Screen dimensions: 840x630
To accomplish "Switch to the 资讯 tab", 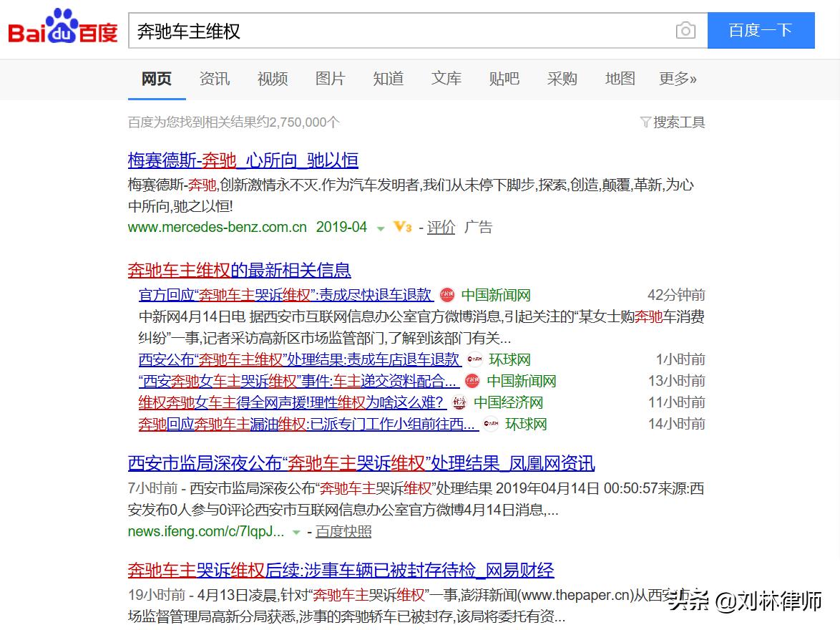I will pos(214,79).
